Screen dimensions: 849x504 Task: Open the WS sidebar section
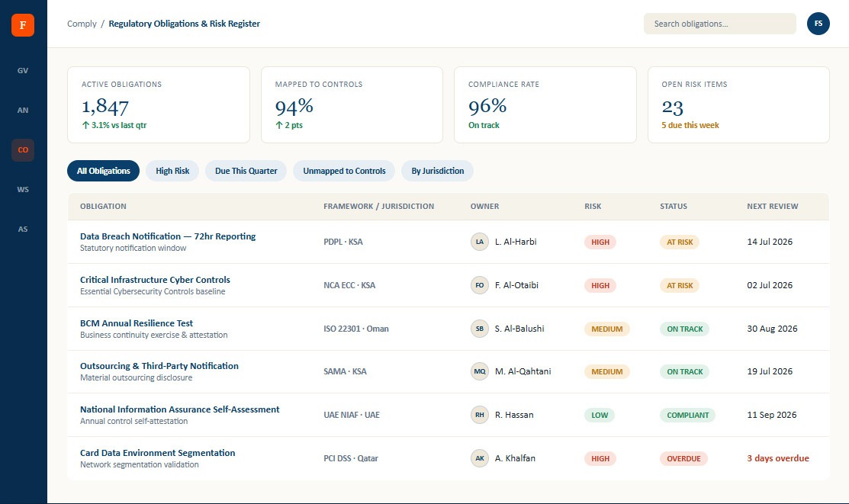pyautogui.click(x=23, y=189)
